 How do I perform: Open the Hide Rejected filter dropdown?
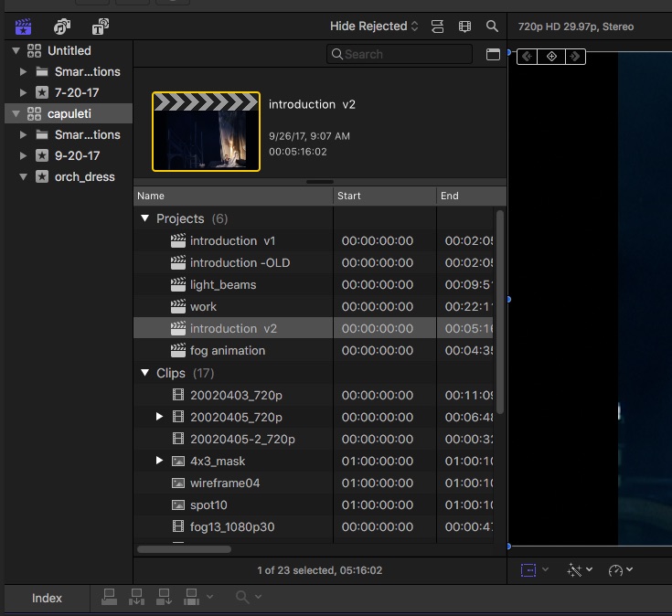click(x=374, y=27)
